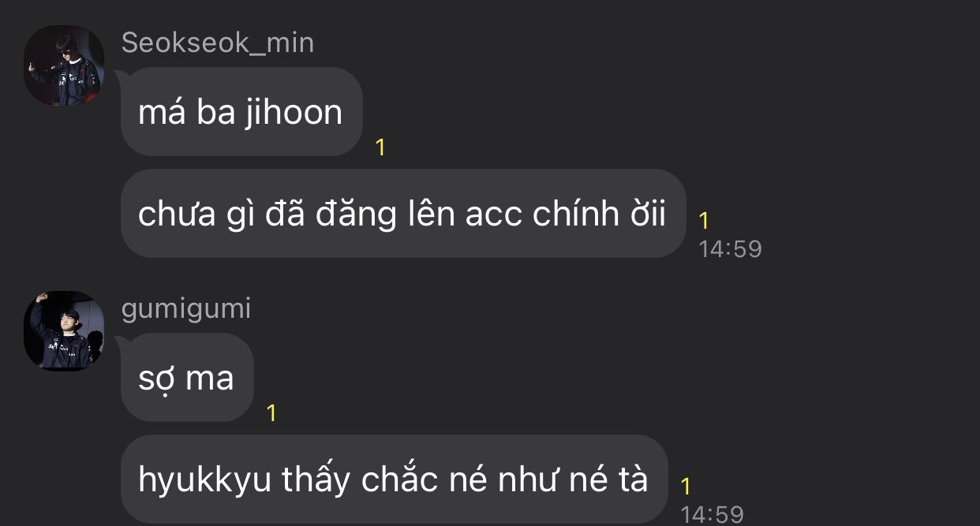Tap the 14:59 timestamp under gumigumi's messages
This screenshot has height=526, width=980.
pyautogui.click(x=712, y=515)
